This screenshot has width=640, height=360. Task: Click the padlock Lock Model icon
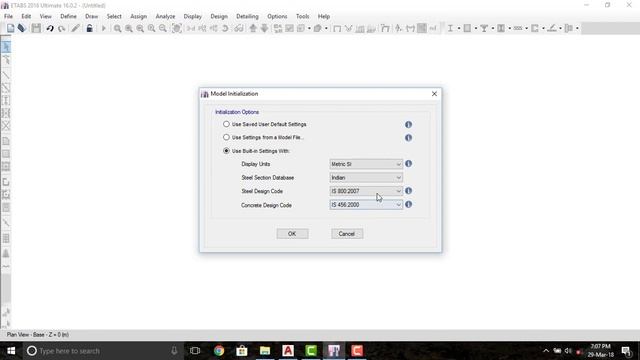(x=89, y=28)
